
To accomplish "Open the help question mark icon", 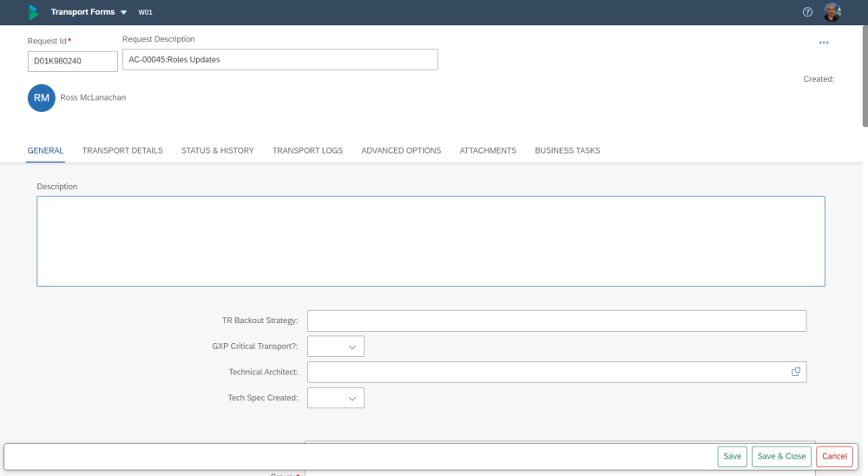I will [807, 12].
